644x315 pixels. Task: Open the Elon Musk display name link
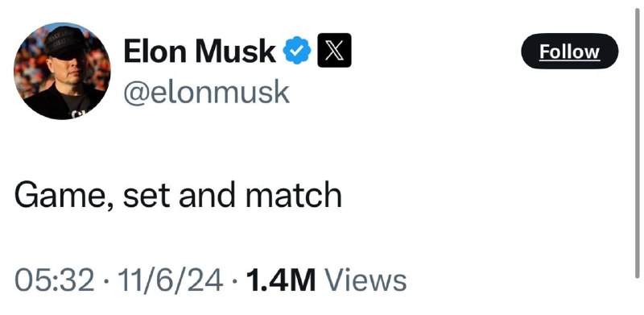tap(200, 51)
